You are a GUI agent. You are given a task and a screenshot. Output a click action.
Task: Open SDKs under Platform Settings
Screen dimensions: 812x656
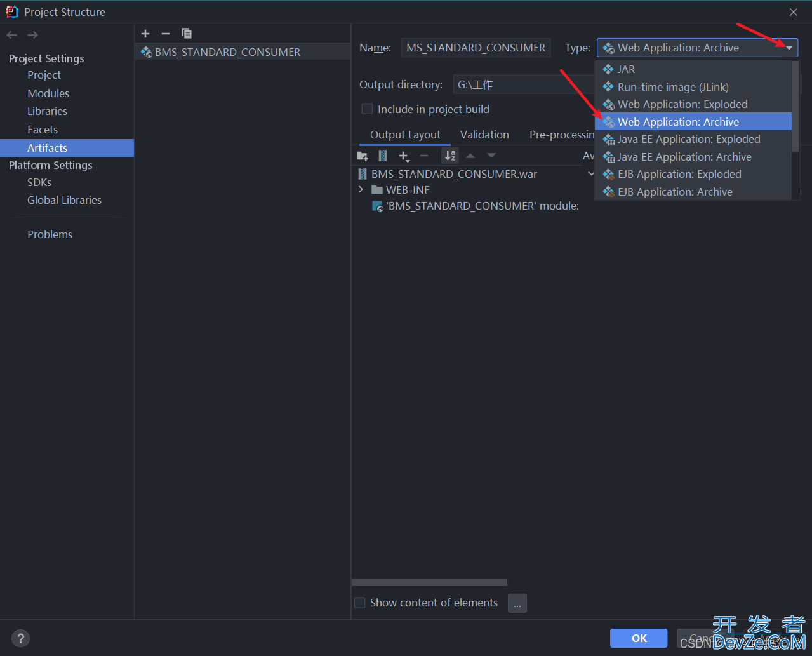pyautogui.click(x=39, y=182)
